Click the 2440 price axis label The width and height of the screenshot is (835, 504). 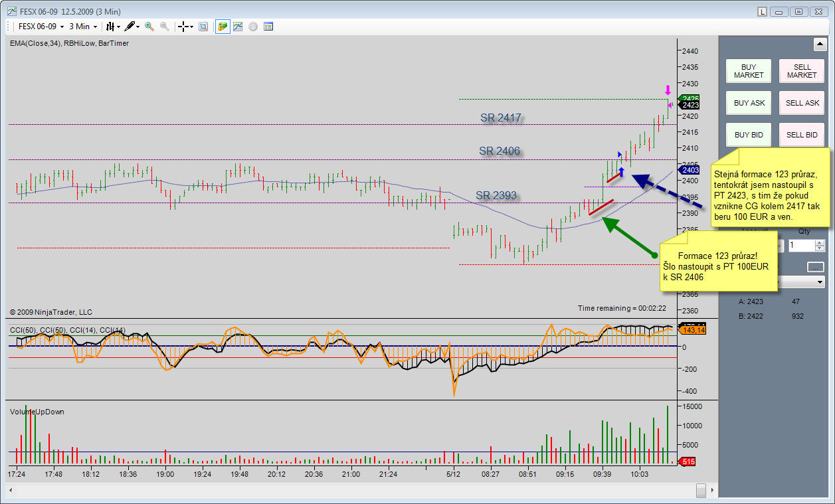tap(690, 51)
